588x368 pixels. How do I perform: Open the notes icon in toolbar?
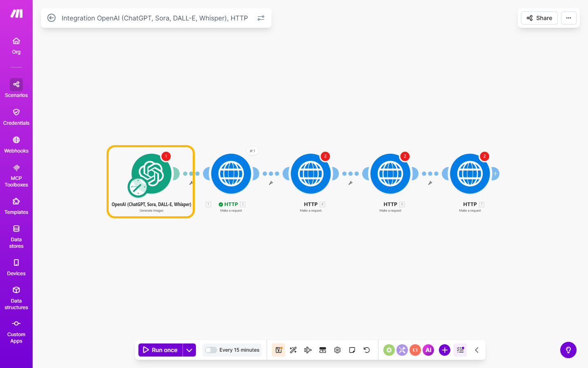coord(352,350)
